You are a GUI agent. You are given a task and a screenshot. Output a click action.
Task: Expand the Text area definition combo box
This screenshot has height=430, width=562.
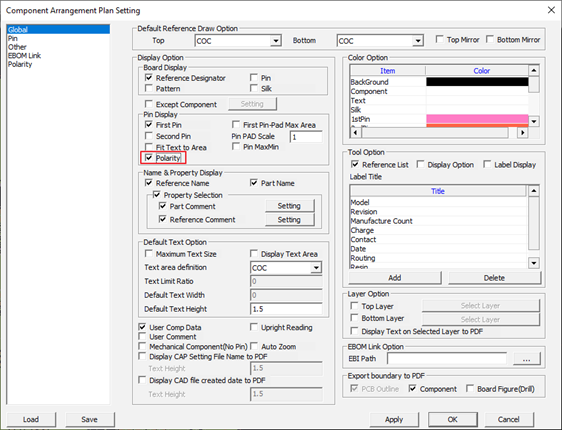pyautogui.click(x=316, y=268)
